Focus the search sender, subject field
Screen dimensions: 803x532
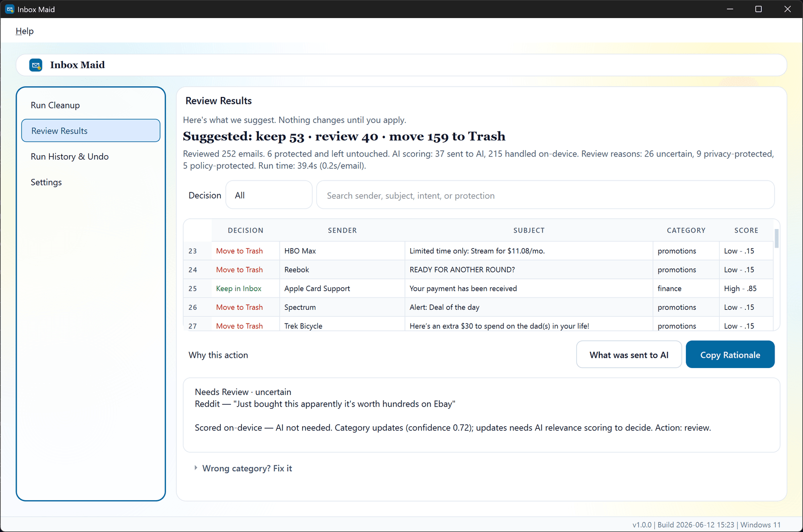click(545, 195)
